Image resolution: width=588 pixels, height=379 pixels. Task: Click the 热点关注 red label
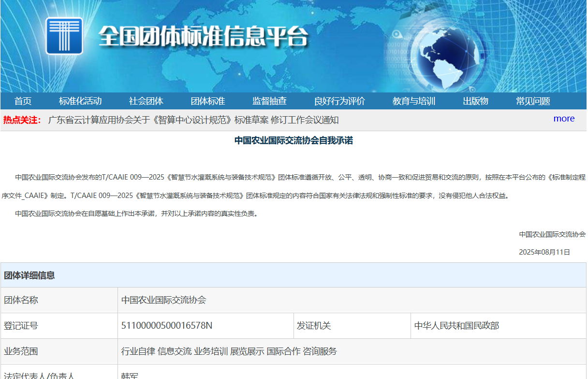coord(22,120)
